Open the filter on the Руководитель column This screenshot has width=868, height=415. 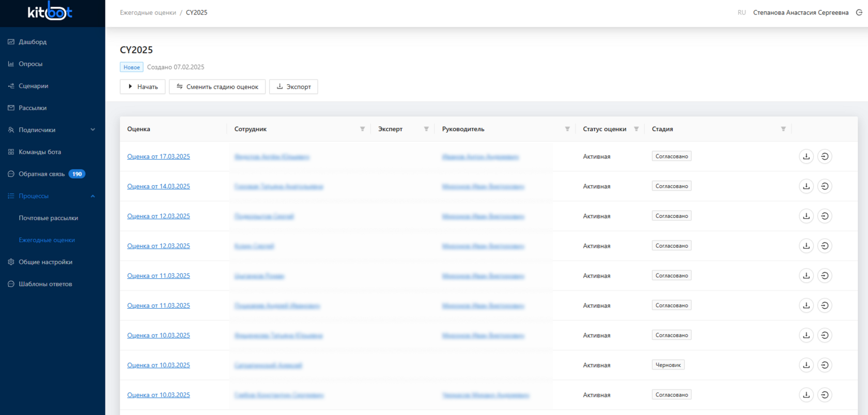coord(567,129)
